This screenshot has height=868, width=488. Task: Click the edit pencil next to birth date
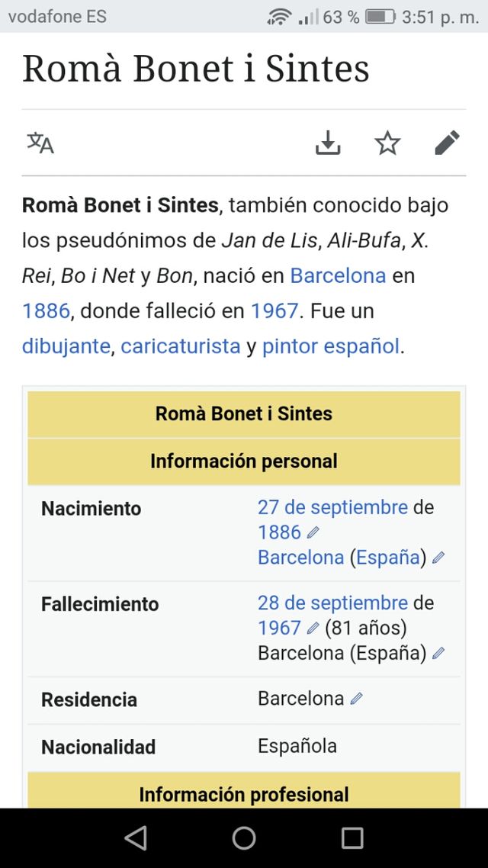[x=315, y=532]
